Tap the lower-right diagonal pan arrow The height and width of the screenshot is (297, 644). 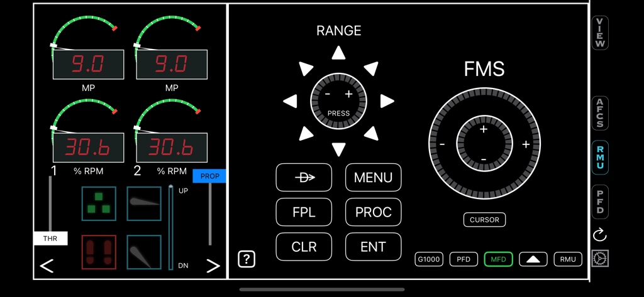coord(372,134)
